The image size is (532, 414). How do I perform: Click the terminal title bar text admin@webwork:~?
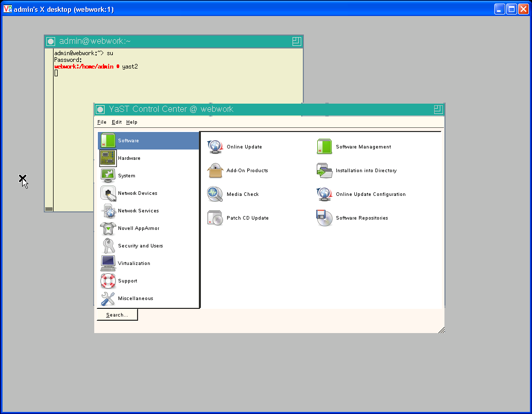[x=95, y=41]
